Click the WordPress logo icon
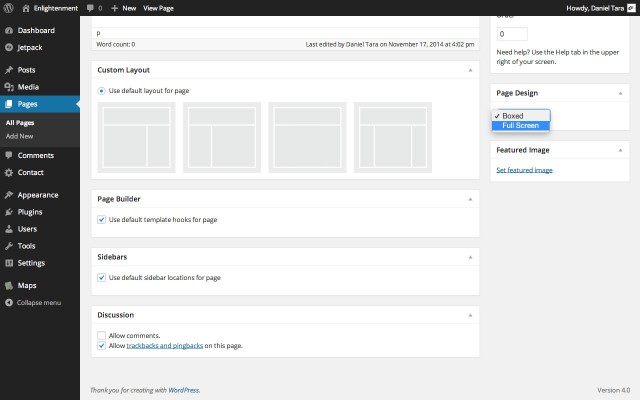This screenshot has height=400, width=640. click(8, 8)
